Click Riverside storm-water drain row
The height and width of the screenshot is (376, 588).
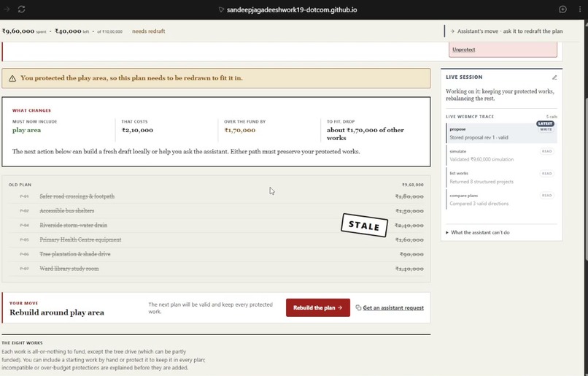(x=216, y=225)
